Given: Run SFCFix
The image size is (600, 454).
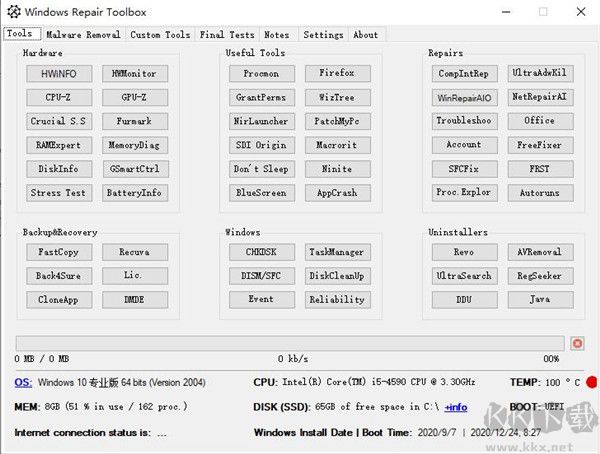Looking at the screenshot, I should coord(465,169).
